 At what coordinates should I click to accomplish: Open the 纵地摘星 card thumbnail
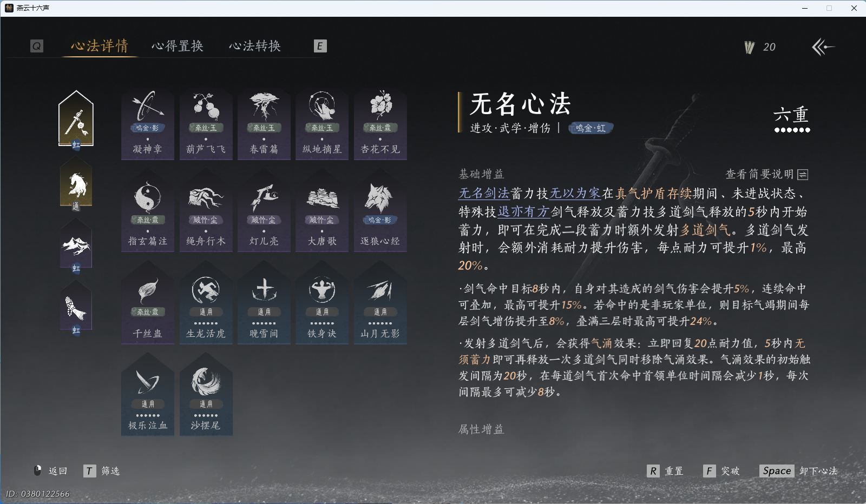pyautogui.click(x=322, y=124)
